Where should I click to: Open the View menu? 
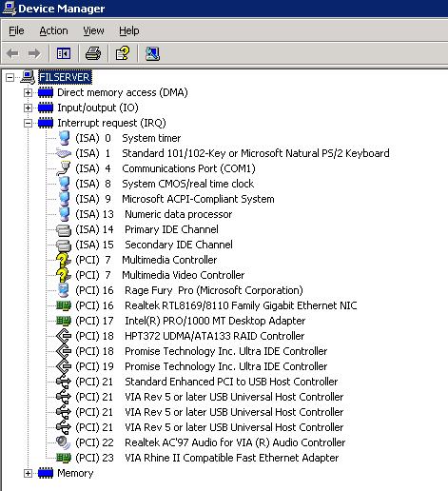pos(93,30)
